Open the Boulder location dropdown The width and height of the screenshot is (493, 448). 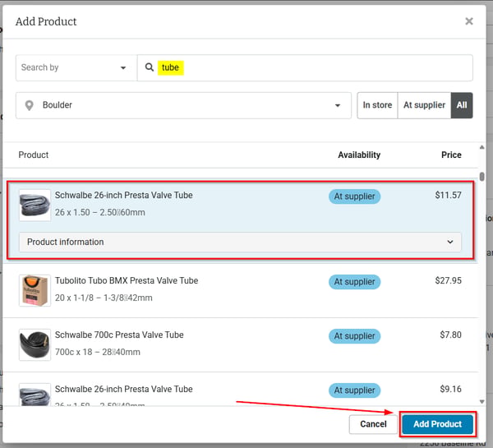[x=183, y=105]
